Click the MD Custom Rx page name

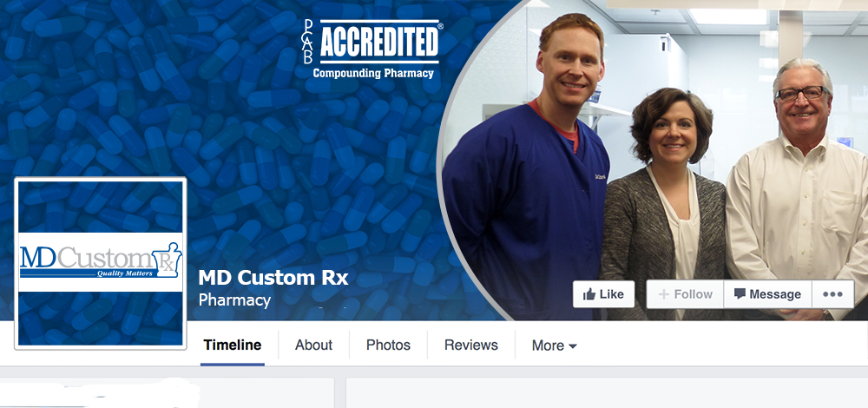(273, 277)
